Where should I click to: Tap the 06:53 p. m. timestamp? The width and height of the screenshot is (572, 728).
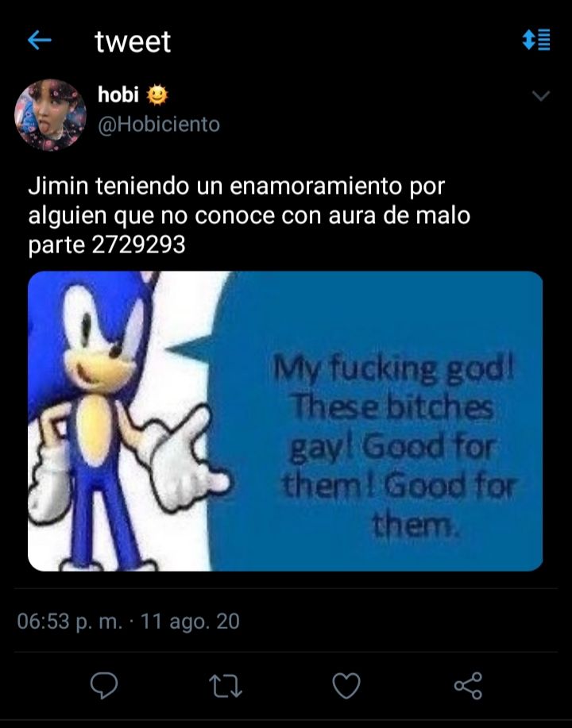pos(70,621)
